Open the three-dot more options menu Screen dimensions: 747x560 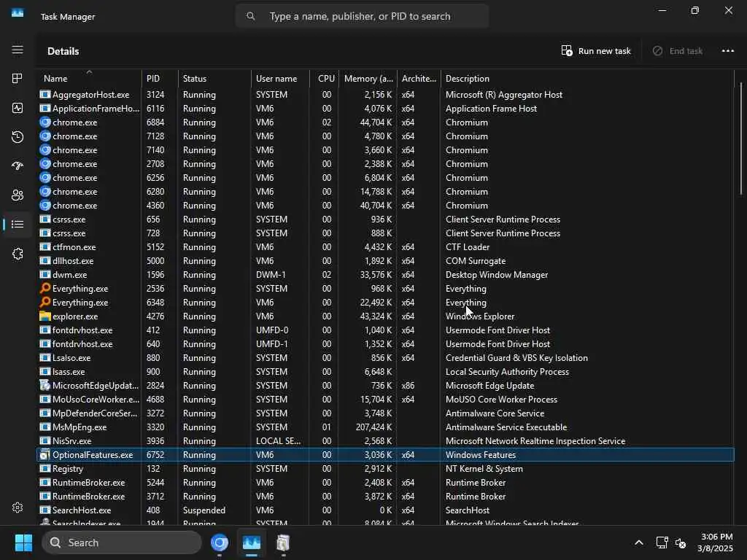(x=727, y=51)
